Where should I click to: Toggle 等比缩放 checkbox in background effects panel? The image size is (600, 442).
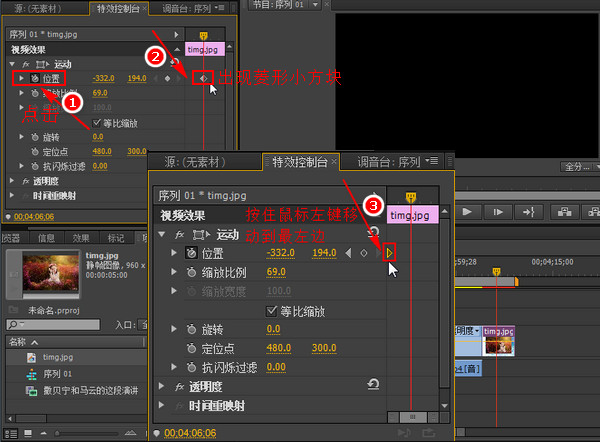(97, 123)
